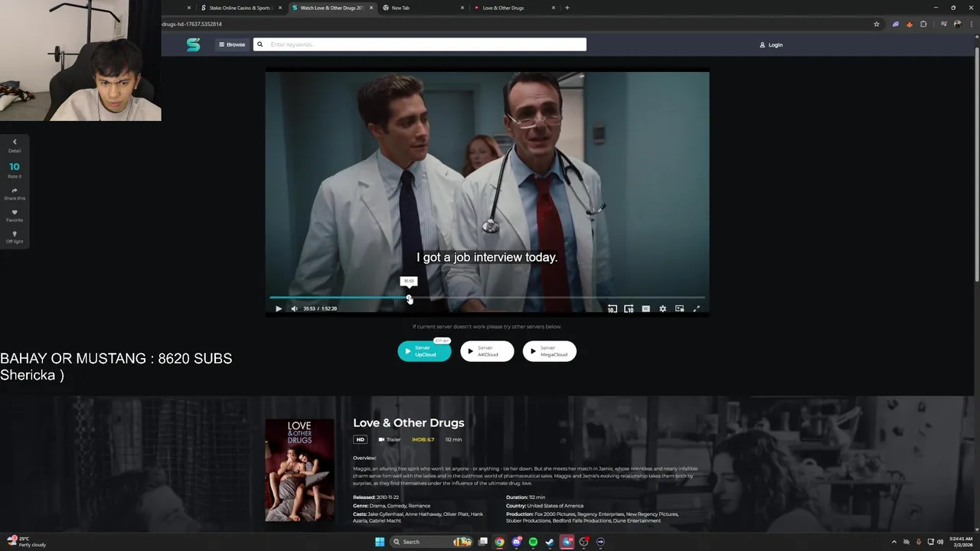980x551 pixels.
Task: Open Steam from the taskbar
Action: coord(550,542)
